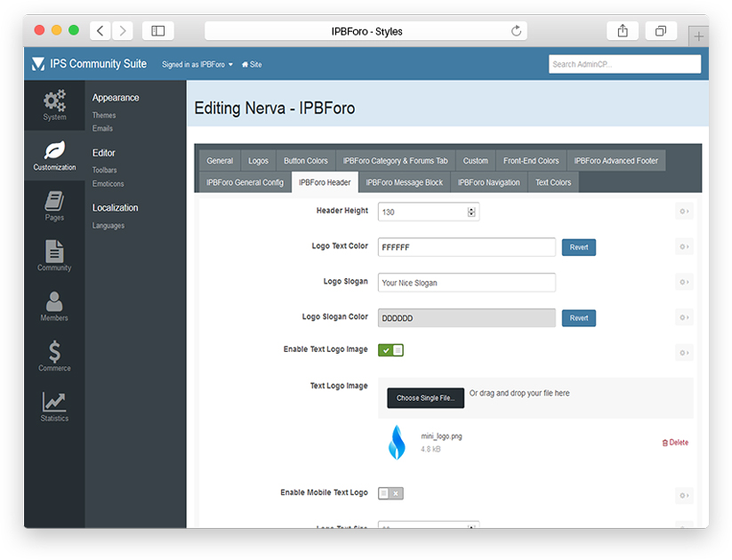Expand the Signed in as IPBForo dropdown
The width and height of the screenshot is (732, 560).
tap(197, 64)
